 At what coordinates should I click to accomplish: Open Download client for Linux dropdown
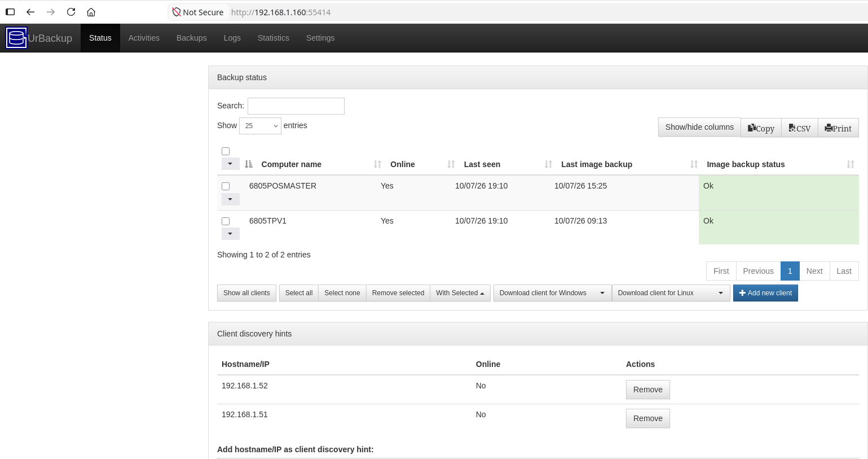click(x=671, y=293)
